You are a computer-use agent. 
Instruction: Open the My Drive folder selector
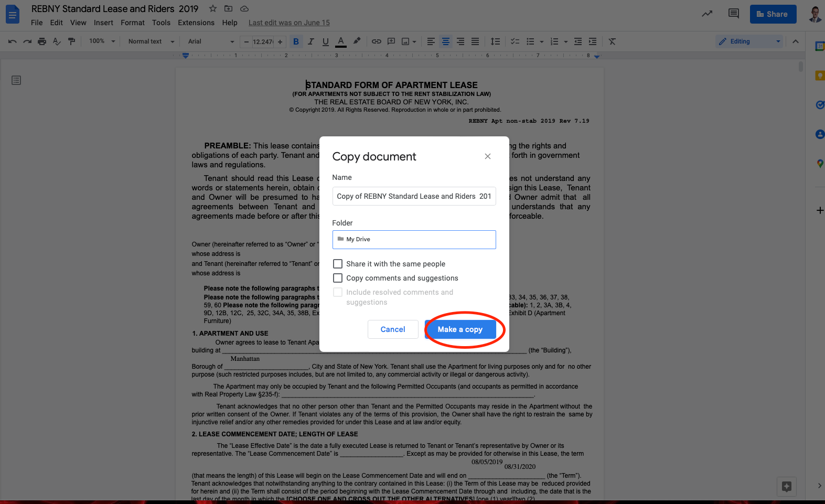coord(414,239)
